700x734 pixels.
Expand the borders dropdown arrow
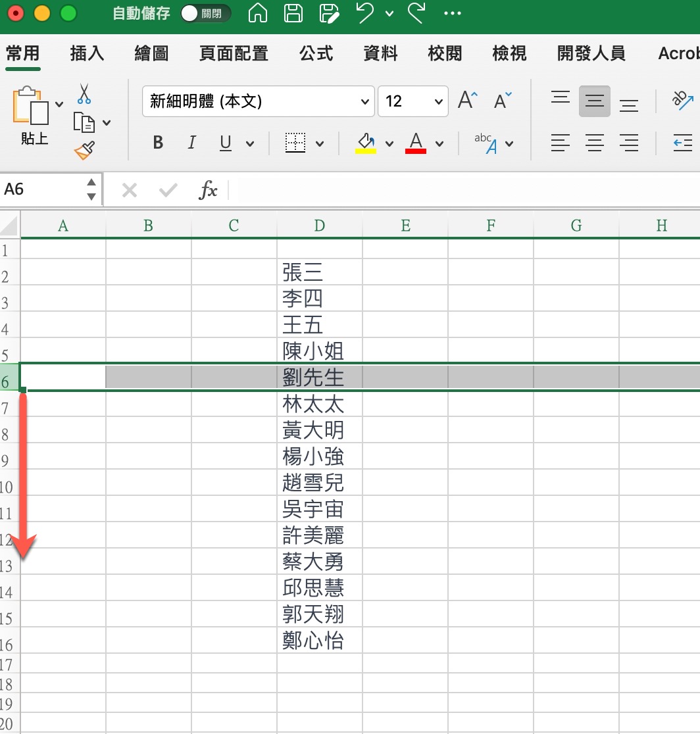tap(320, 143)
